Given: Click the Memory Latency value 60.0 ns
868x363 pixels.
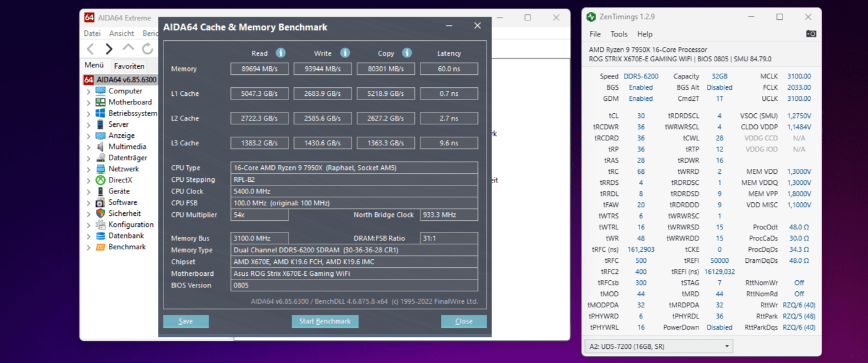Looking at the screenshot, I should tap(449, 69).
